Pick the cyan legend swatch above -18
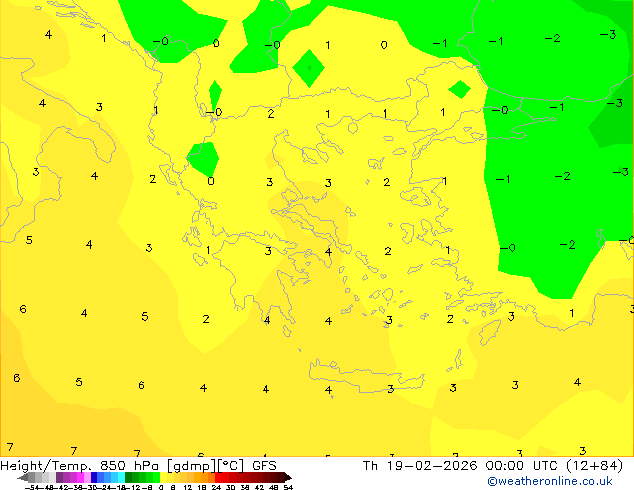The height and width of the screenshot is (490, 634). (121, 477)
